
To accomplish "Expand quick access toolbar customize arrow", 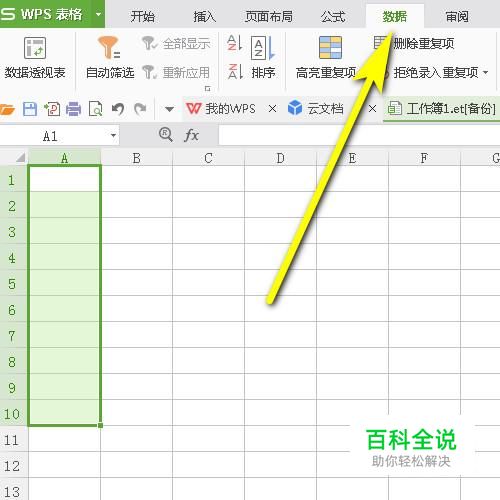I will pos(169,109).
